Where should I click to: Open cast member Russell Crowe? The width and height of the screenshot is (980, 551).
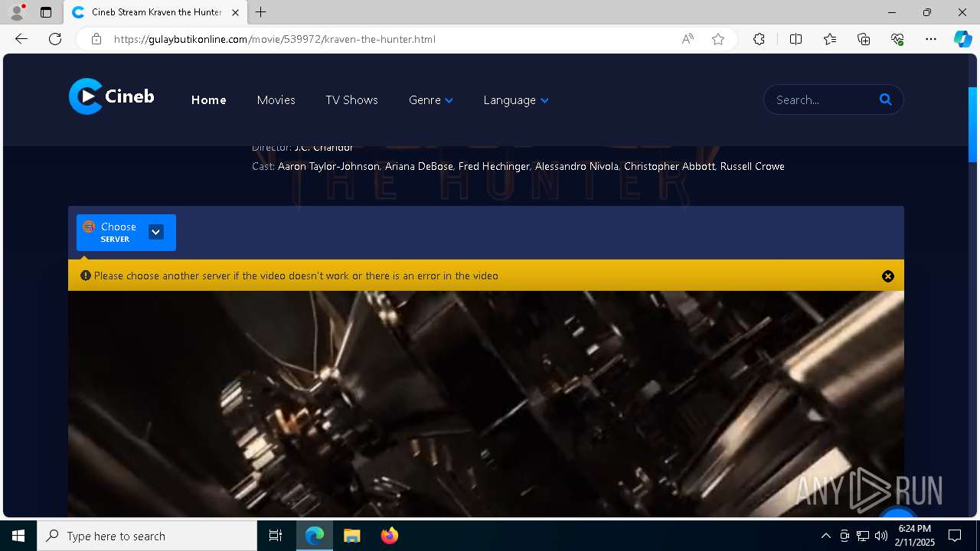(x=753, y=166)
